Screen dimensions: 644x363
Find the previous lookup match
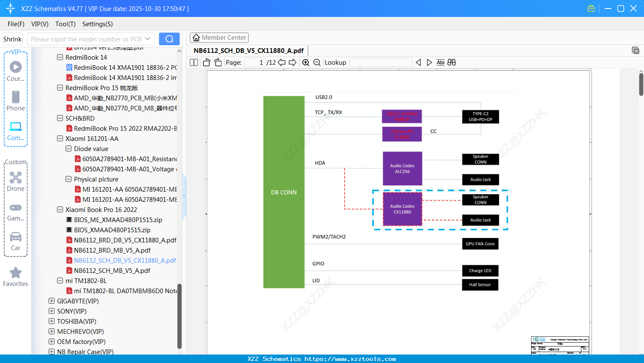point(418,63)
